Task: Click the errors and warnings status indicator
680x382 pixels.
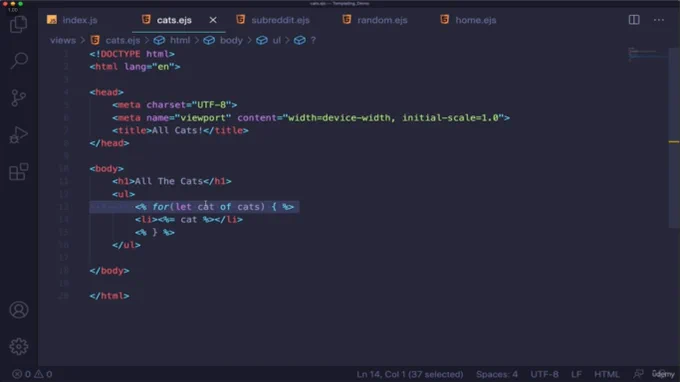Action: point(32,374)
